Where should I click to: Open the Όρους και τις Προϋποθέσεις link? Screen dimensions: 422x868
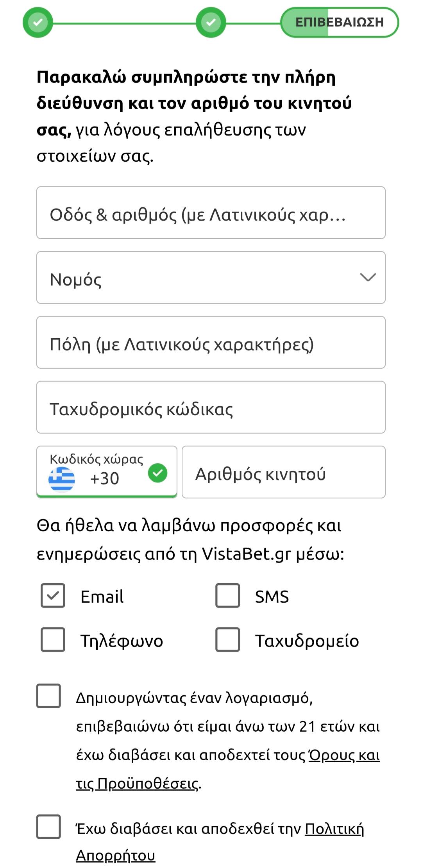tap(344, 755)
